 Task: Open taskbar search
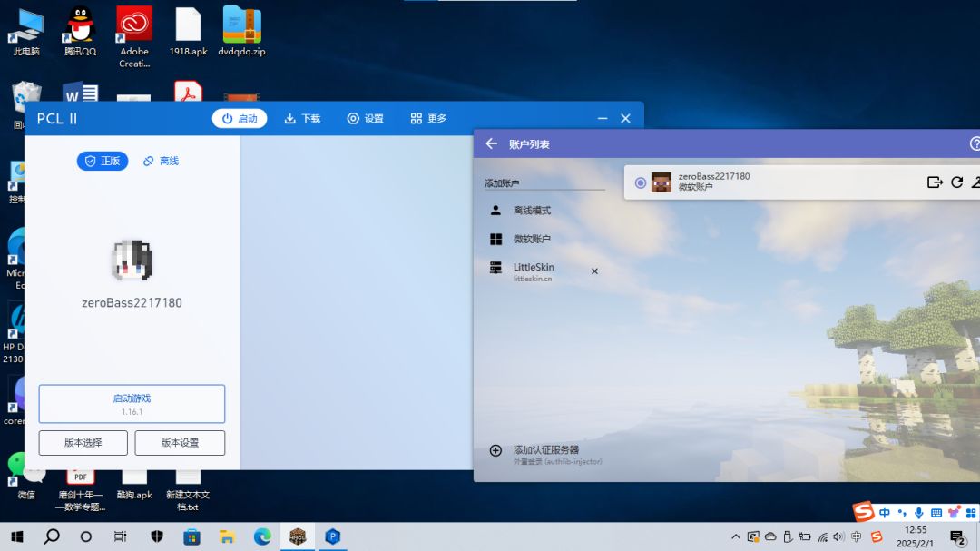coord(52,536)
